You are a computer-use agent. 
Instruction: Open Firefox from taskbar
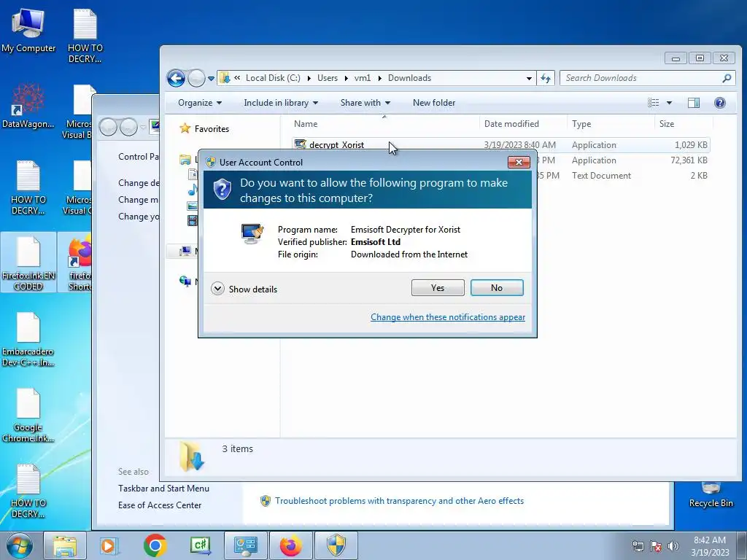(290, 545)
